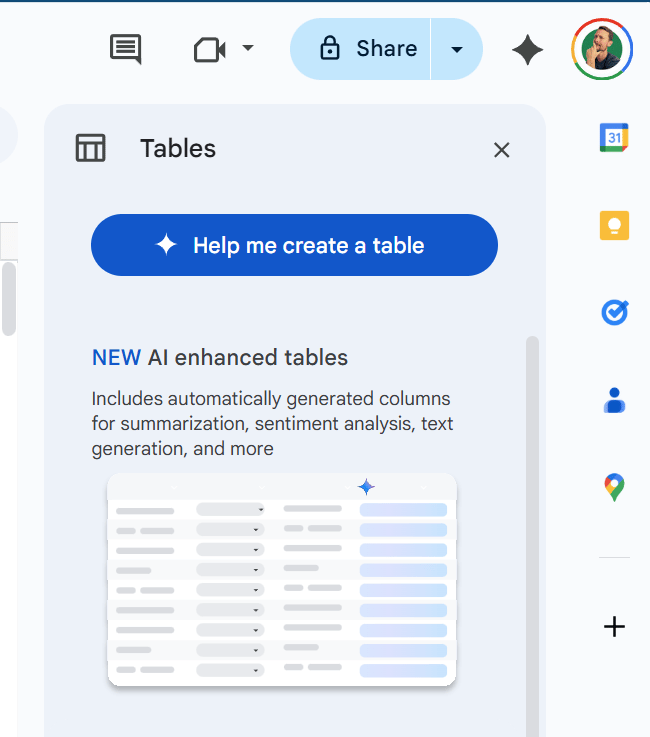Click the AI enhanced tables preview thumbnail
This screenshot has height=737, width=650.
[x=282, y=580]
